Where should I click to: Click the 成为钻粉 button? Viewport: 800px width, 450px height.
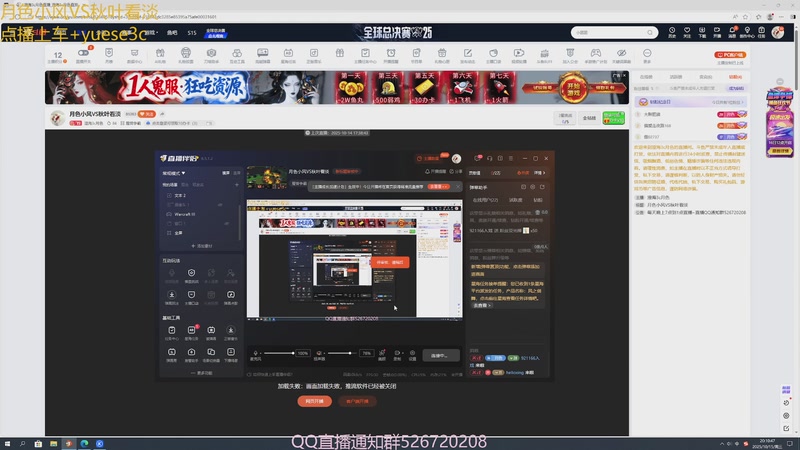[x=736, y=88]
